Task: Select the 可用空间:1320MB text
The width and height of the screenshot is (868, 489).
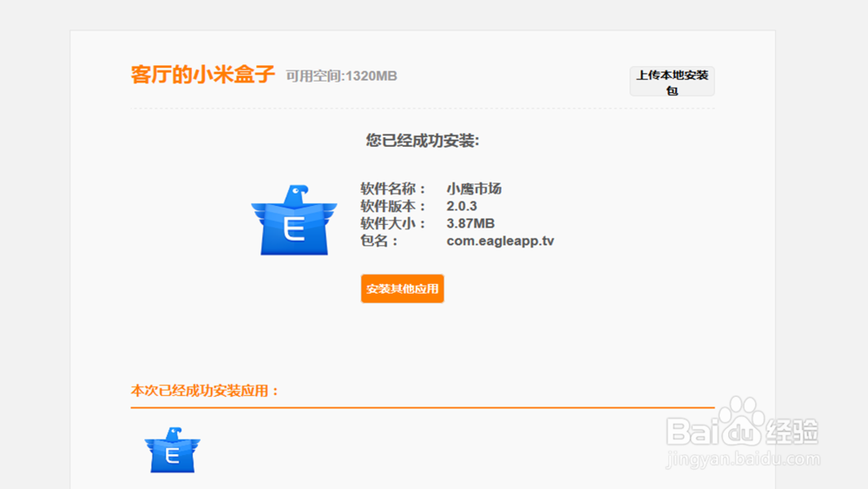Action: pyautogui.click(x=341, y=76)
